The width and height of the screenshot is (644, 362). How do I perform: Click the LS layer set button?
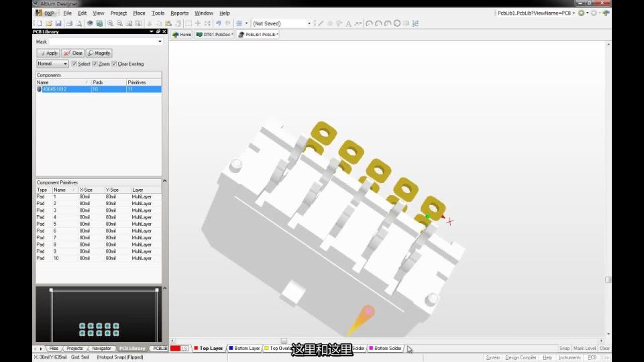(x=184, y=348)
